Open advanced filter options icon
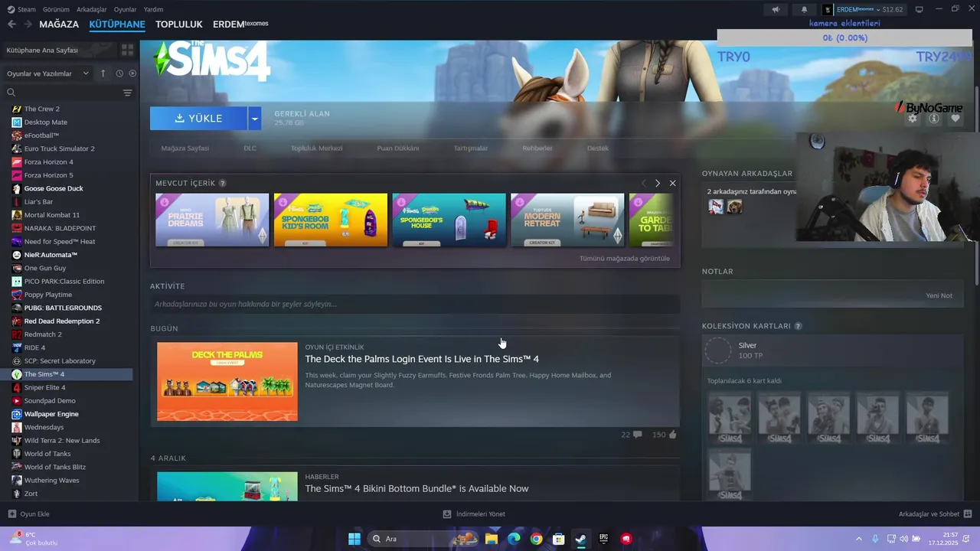The width and height of the screenshot is (980, 551). coord(127,93)
